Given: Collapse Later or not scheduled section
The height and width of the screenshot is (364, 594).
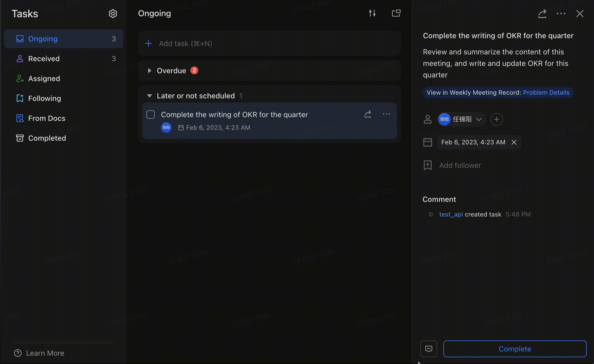Looking at the screenshot, I should [150, 96].
